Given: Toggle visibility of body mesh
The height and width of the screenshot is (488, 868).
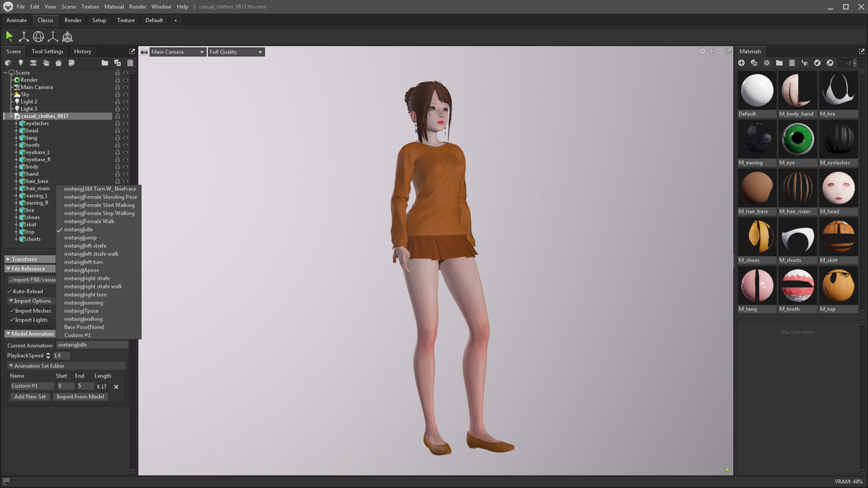Looking at the screenshot, I should pyautogui.click(x=126, y=167).
